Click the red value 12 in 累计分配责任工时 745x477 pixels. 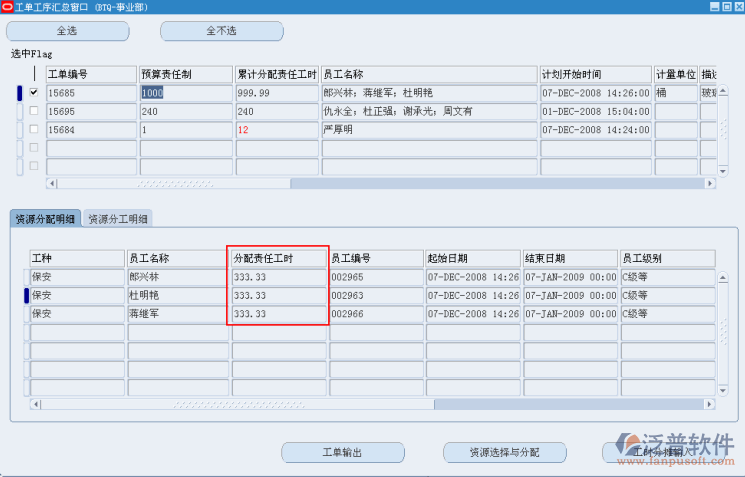tap(243, 130)
